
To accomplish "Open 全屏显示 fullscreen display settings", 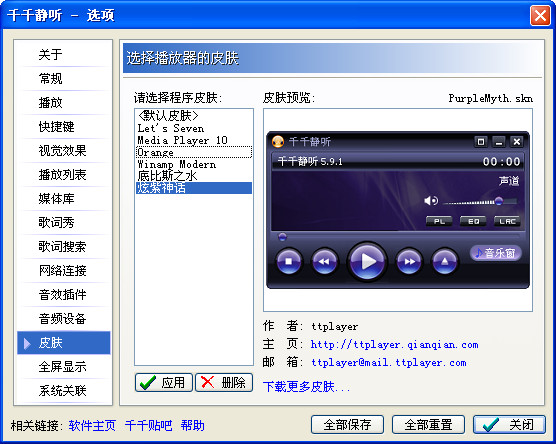I will tap(64, 366).
